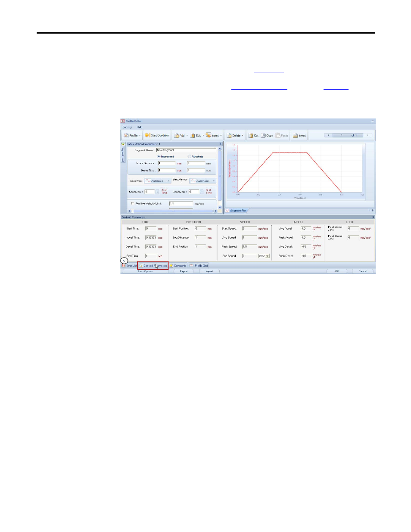Click the Paste toolbar icon
The height and width of the screenshot is (532, 411).
(278, 135)
